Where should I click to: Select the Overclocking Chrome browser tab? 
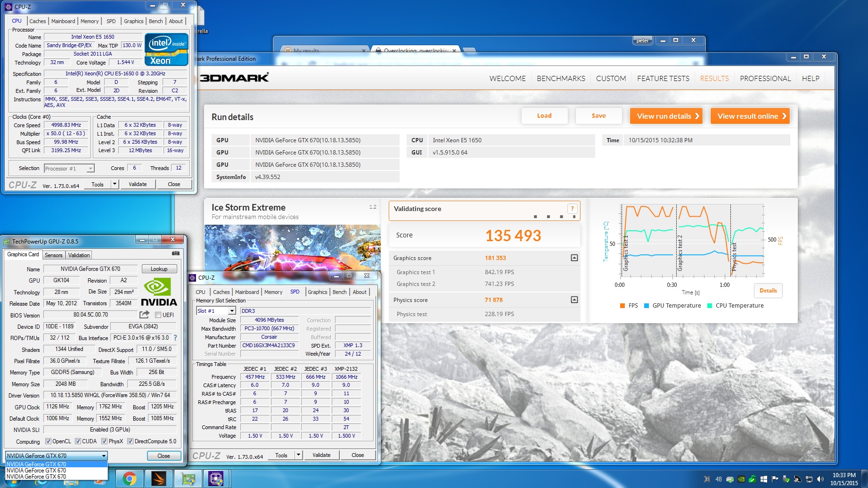(415, 50)
